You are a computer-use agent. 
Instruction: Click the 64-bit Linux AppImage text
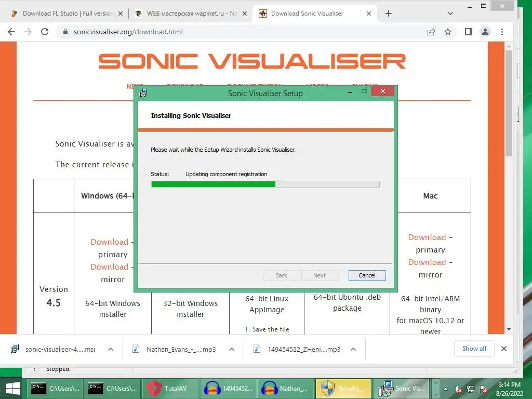(x=267, y=304)
